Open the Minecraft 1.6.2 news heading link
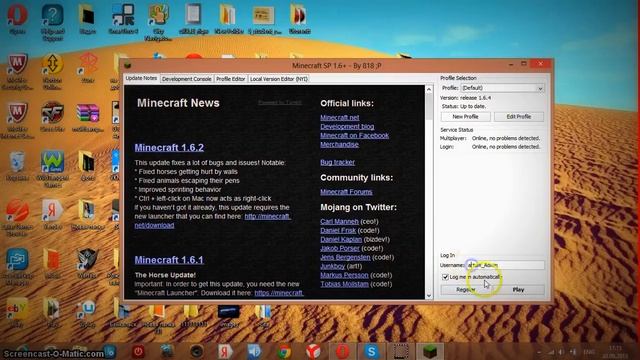Screen dimensions: 640x360 pyautogui.click(x=169, y=148)
